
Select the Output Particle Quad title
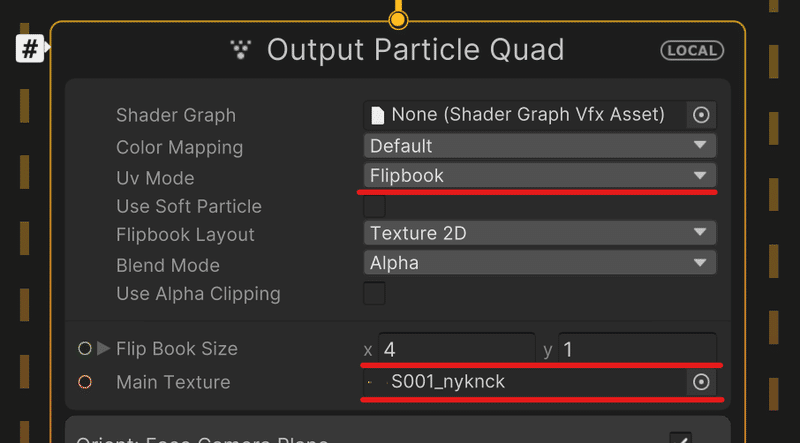pyautogui.click(x=415, y=49)
